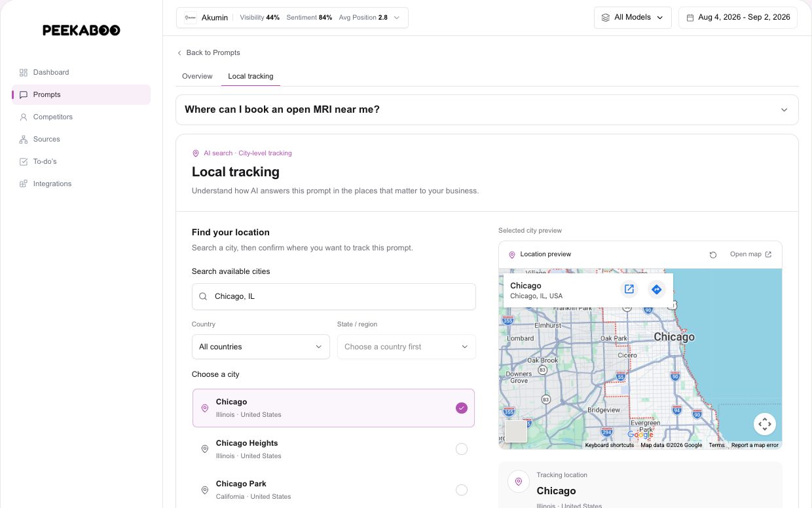This screenshot has width=812, height=508.
Task: Open the Akumin brand selector dropdown
Action: click(x=292, y=18)
